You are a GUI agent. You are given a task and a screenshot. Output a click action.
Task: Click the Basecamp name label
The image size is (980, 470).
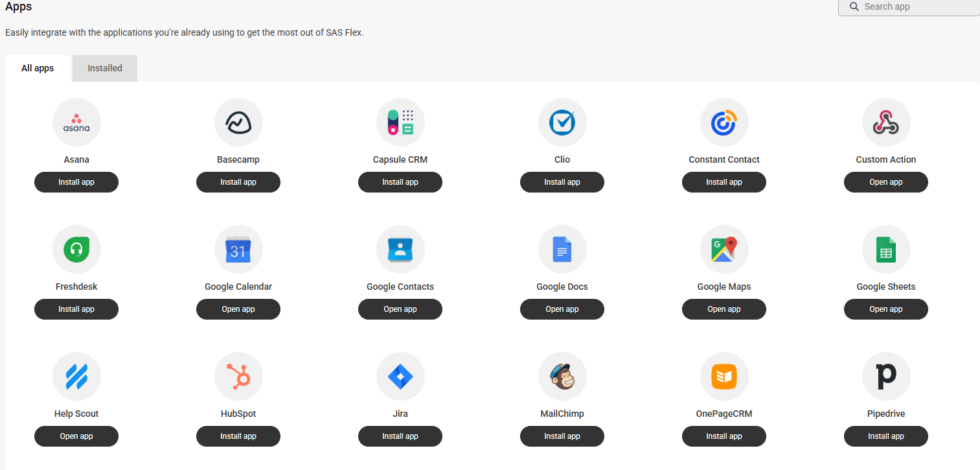(238, 159)
